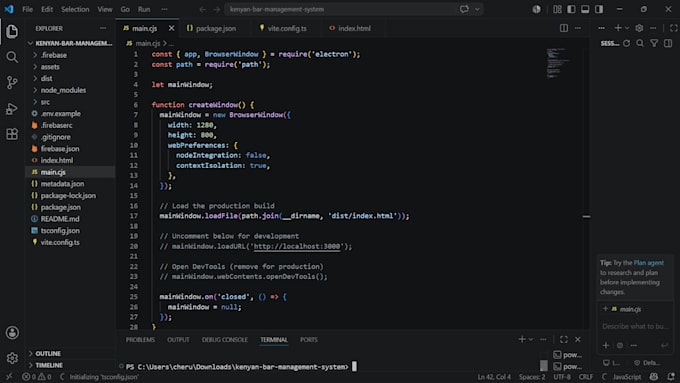Switch to the PROBLEMS panel tab

click(x=140, y=340)
